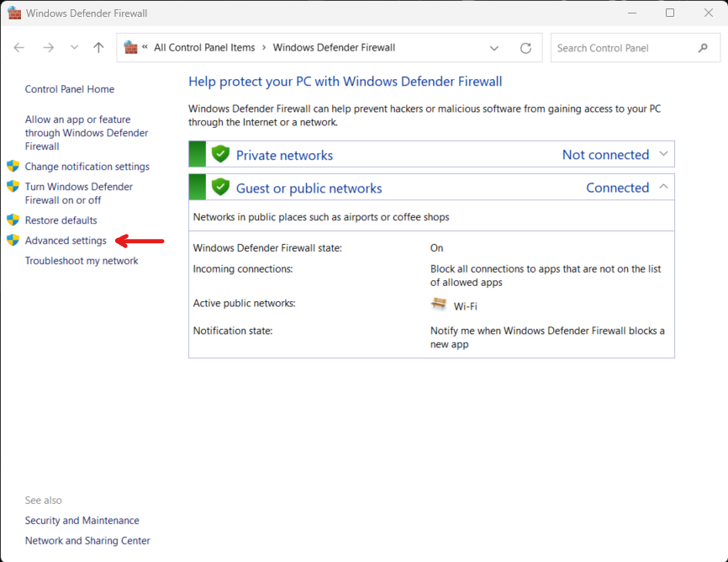The height and width of the screenshot is (562, 728).
Task: Minimize the Windows Defender Firewall window
Action: (632, 13)
